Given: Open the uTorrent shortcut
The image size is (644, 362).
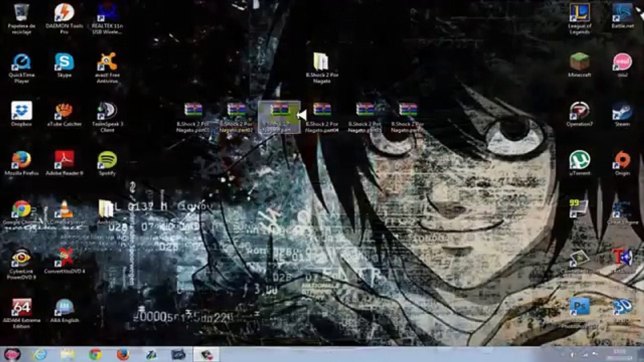Looking at the screenshot, I should (x=580, y=163).
